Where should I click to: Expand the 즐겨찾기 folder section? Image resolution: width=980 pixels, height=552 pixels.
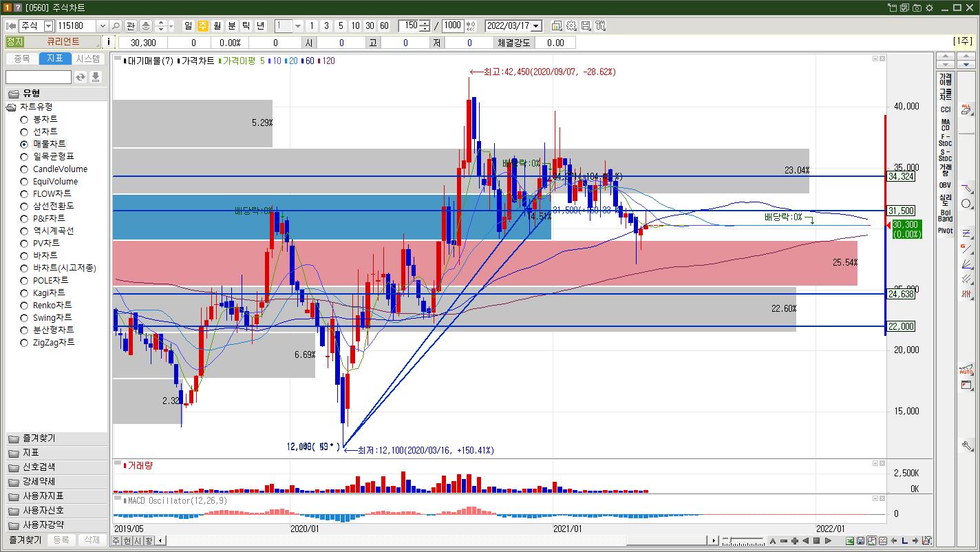tap(56, 438)
